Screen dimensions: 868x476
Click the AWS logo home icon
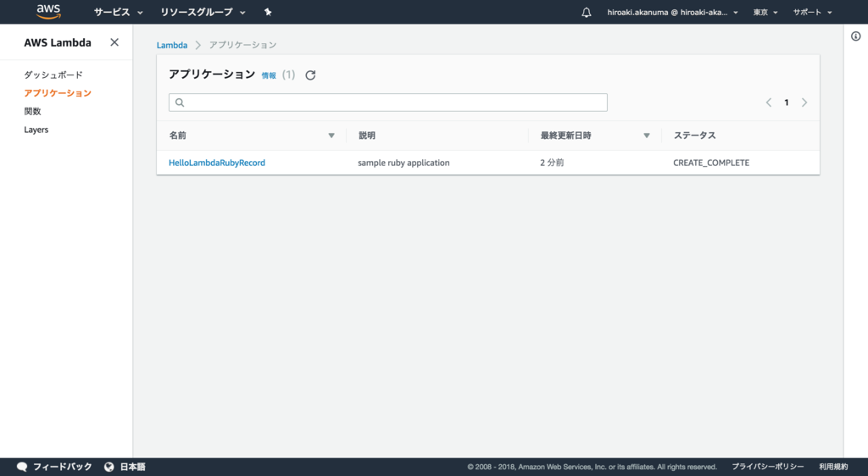[x=48, y=12]
